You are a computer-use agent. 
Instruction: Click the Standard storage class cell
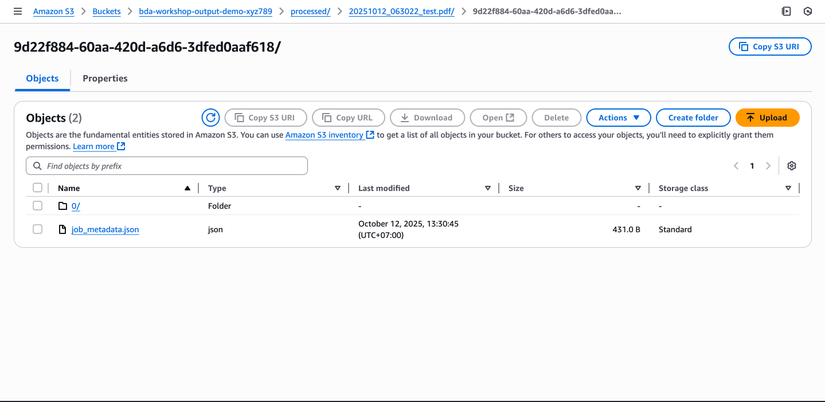pos(675,229)
